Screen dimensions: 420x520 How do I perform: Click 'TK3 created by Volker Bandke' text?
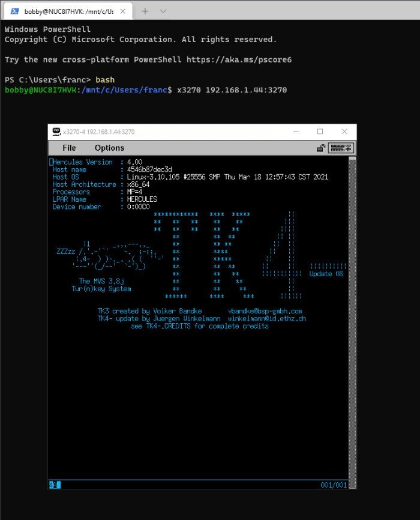pos(150,312)
